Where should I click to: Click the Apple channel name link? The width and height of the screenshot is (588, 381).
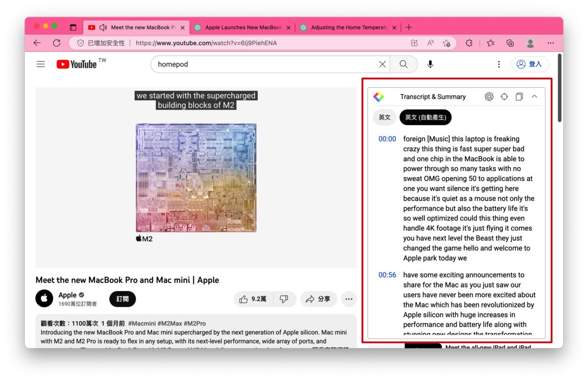68,295
